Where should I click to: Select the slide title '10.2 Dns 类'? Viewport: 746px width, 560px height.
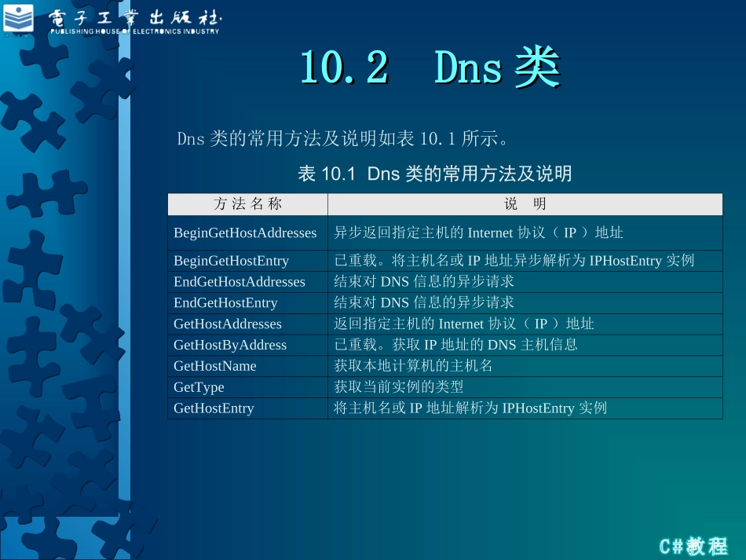tap(430, 67)
